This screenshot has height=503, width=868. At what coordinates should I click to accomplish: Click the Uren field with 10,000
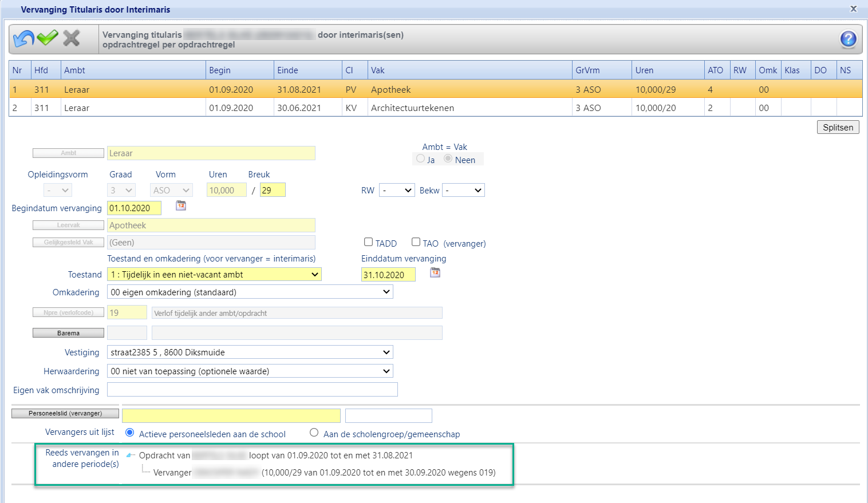[x=227, y=190]
